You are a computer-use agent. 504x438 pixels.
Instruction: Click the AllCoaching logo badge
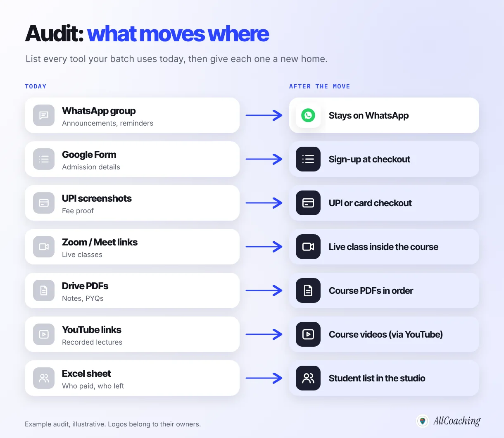[x=422, y=421]
